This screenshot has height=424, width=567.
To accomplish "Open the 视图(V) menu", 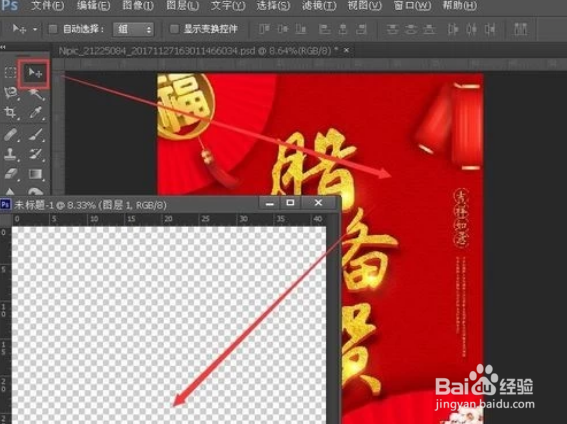I will point(364,6).
